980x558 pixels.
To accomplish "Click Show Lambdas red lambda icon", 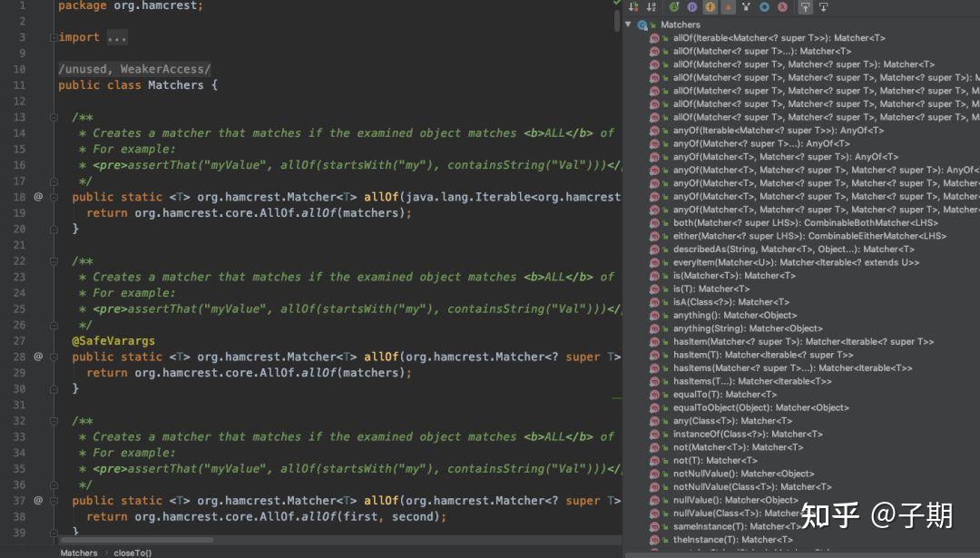I will pyautogui.click(x=782, y=7).
